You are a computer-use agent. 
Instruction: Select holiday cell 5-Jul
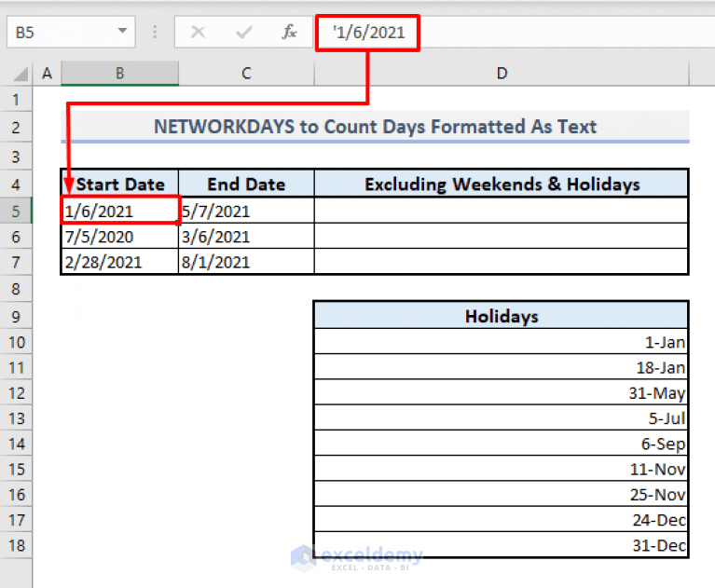(502, 418)
